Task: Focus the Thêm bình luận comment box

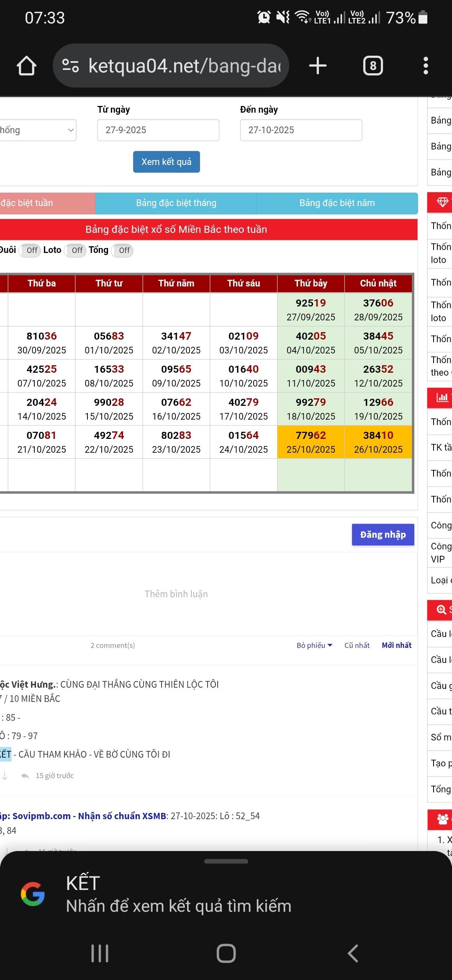Action: 176,594
